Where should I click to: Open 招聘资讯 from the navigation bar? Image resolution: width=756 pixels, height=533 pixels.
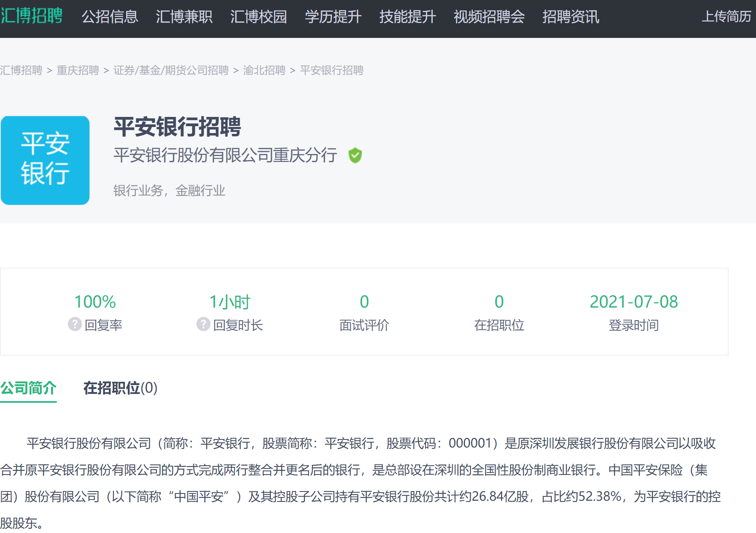point(571,17)
